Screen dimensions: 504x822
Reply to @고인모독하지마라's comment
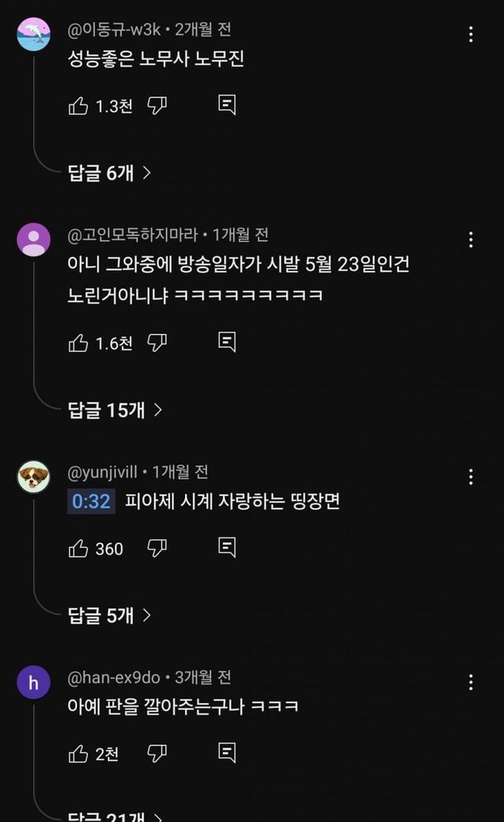coord(227,342)
